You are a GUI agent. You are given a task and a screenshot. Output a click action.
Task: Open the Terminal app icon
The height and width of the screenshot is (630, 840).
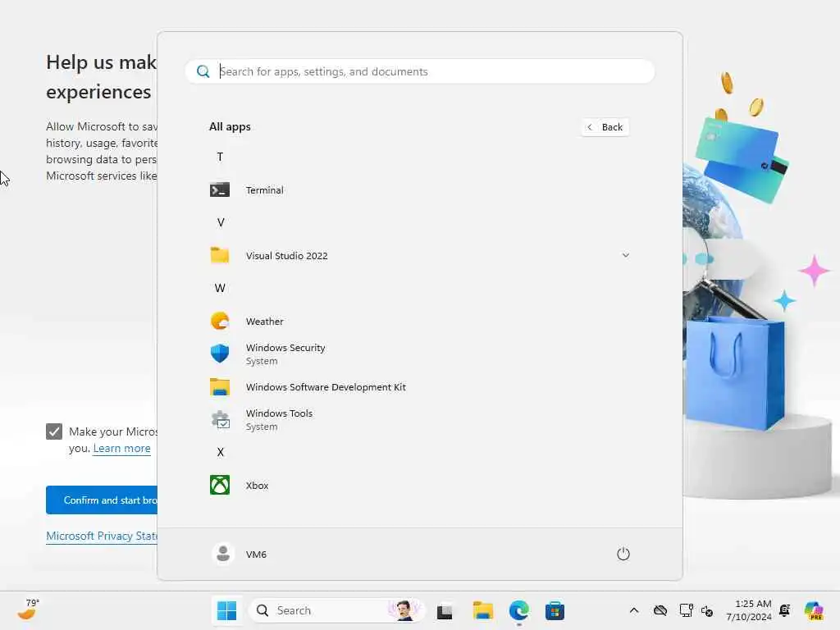click(220, 190)
